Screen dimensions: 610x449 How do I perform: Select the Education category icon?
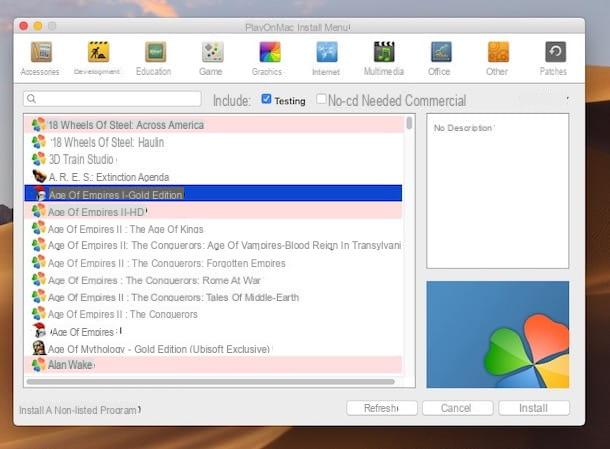(155, 52)
